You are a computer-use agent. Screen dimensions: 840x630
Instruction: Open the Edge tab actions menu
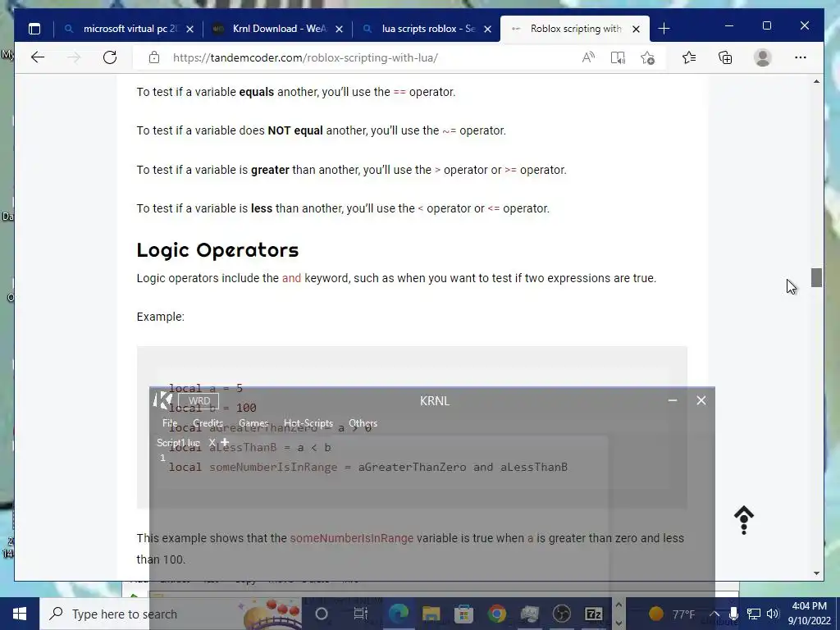tap(34, 29)
